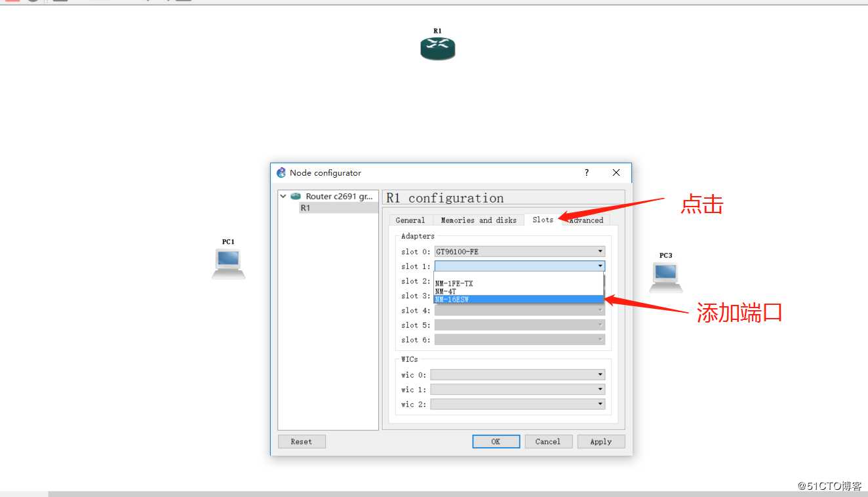Open the slot 0 adapter dropdown
Screen dimensions: 868x497
(520, 251)
